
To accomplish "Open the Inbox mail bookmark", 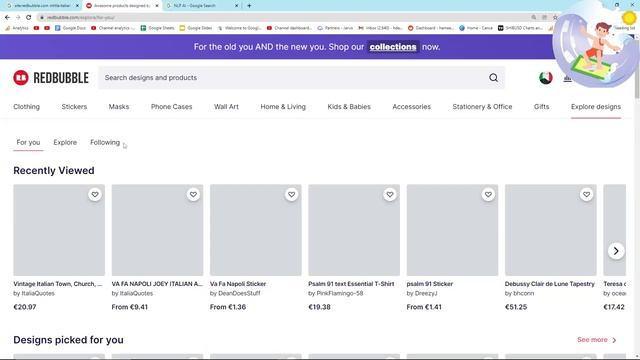I will pyautogui.click(x=380, y=28).
